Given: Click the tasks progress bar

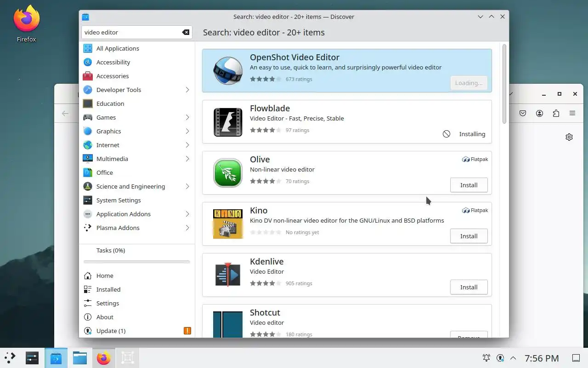Looking at the screenshot, I should point(137,262).
